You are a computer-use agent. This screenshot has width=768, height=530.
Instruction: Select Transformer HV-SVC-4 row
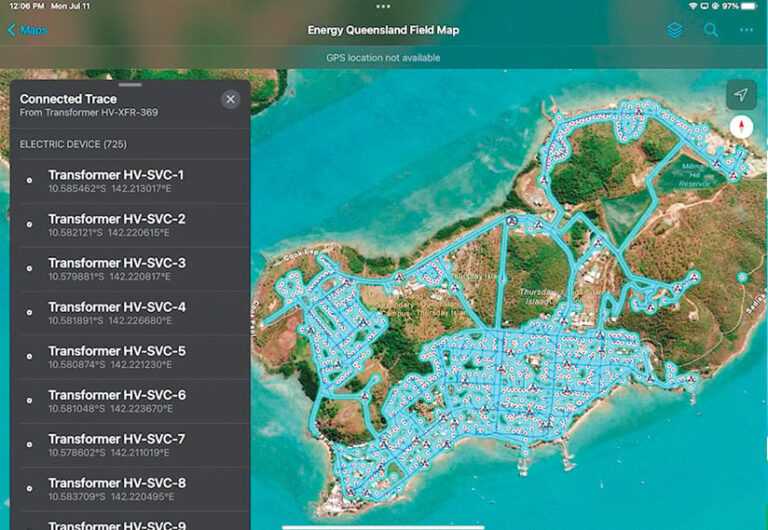coord(130,313)
